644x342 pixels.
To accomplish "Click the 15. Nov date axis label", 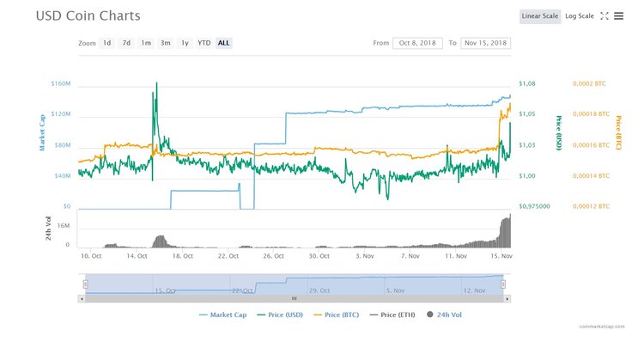I will pyautogui.click(x=501, y=256).
